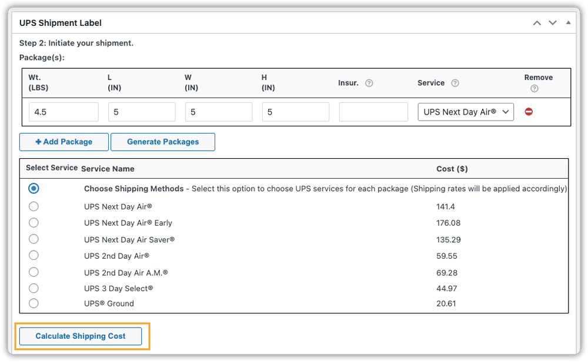This screenshot has width=588, height=364.
Task: Click the UPS Next Day Air Saver® label
Action: point(129,240)
